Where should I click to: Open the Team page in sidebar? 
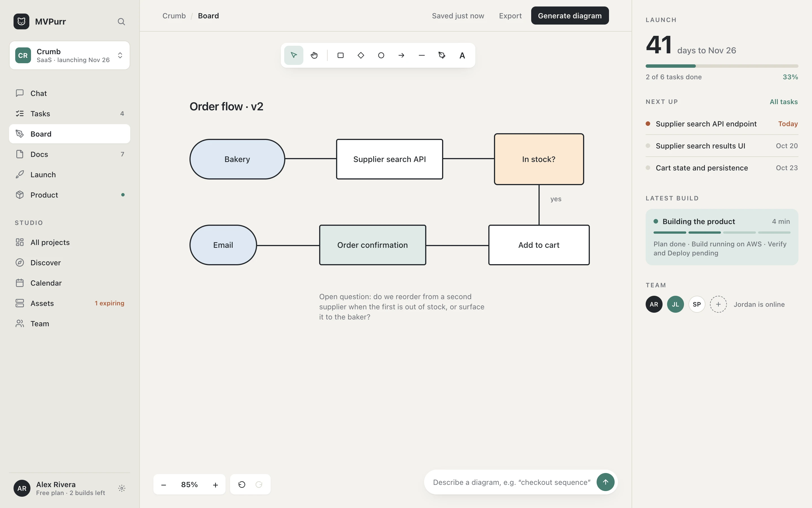[69, 323]
